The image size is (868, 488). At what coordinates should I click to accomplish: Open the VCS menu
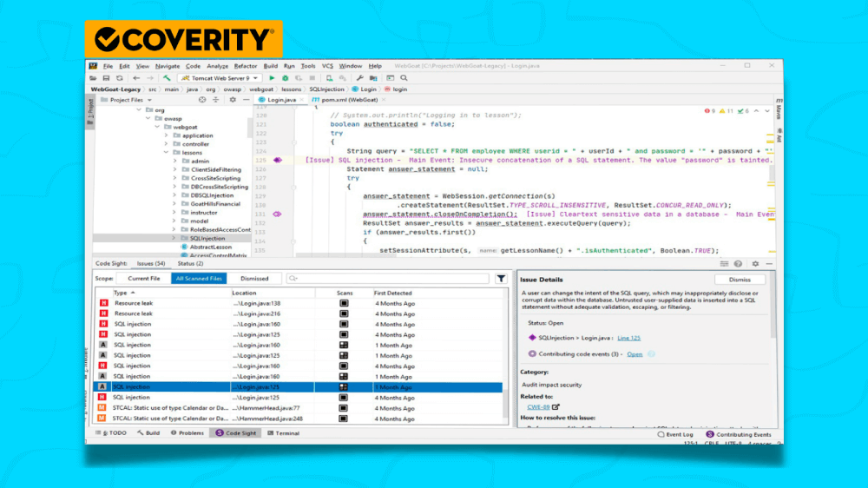tap(327, 66)
